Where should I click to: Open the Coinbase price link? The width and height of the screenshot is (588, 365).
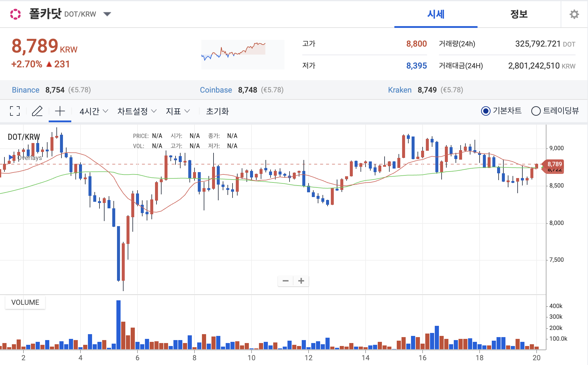216,90
